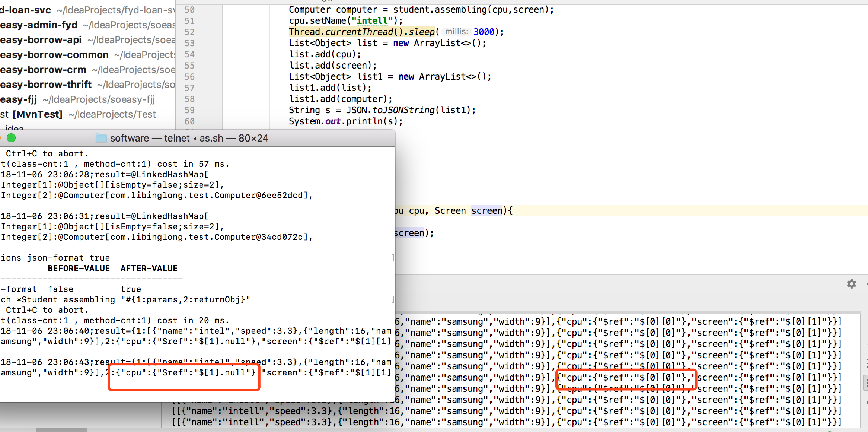Viewport: 868px width, 432px height.
Task: Select the easy-fjj project entry
Action: click(19, 99)
